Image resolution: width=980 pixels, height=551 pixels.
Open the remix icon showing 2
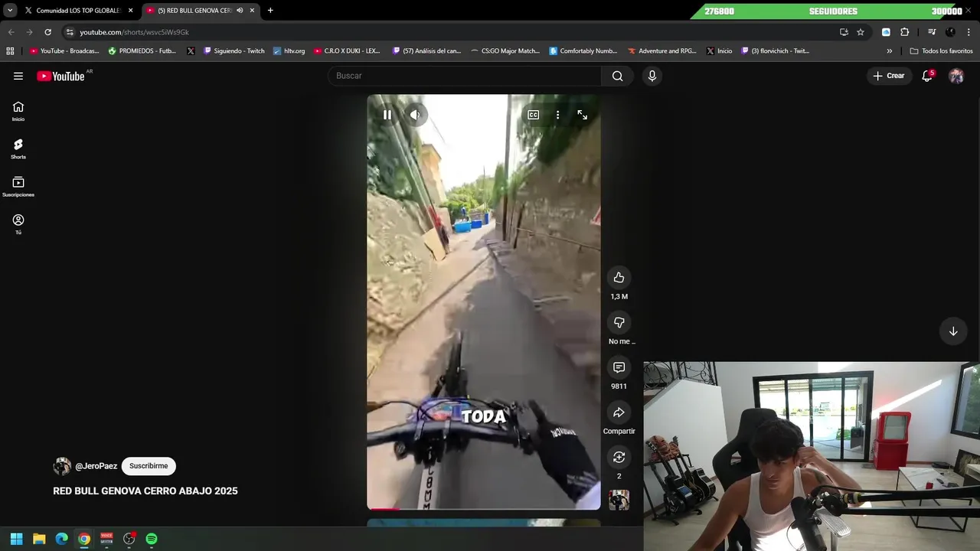tap(619, 457)
